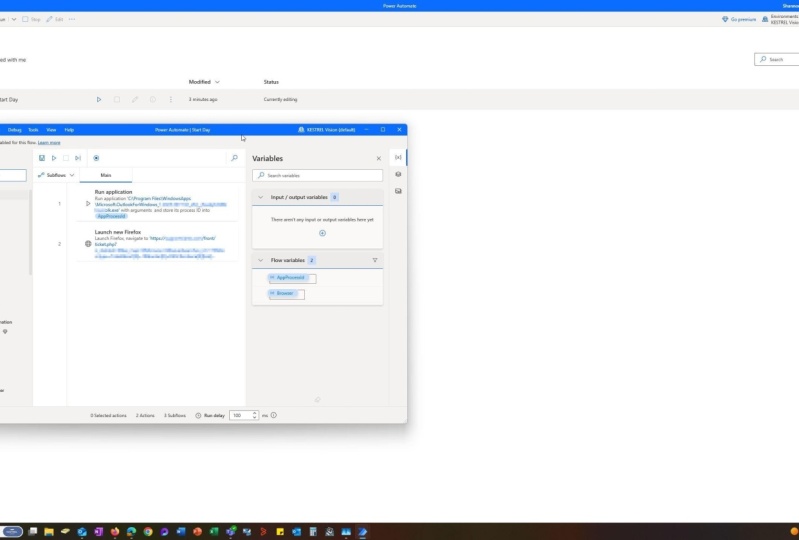The height and width of the screenshot is (540, 799).
Task: Click the Run delay value field
Action: pyautogui.click(x=241, y=415)
